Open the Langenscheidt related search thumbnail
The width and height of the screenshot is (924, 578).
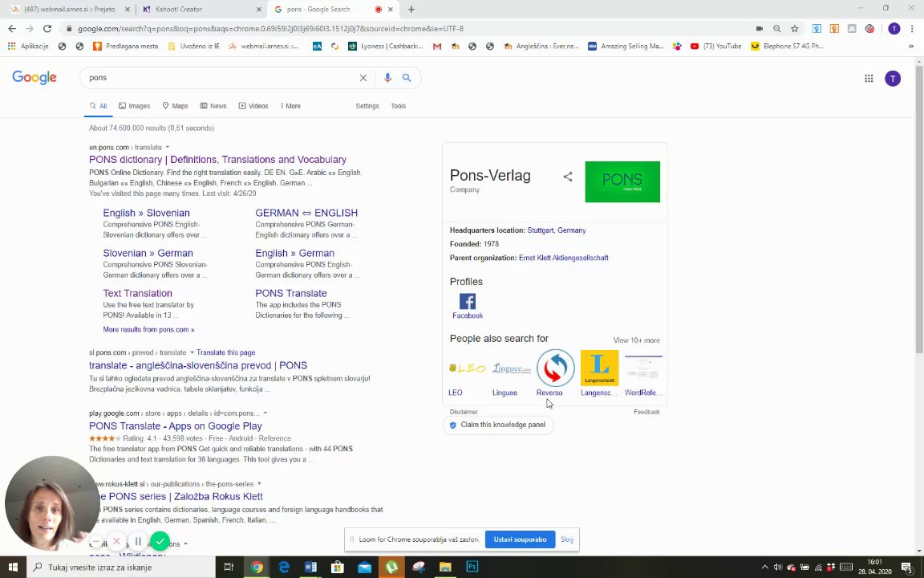(599, 368)
